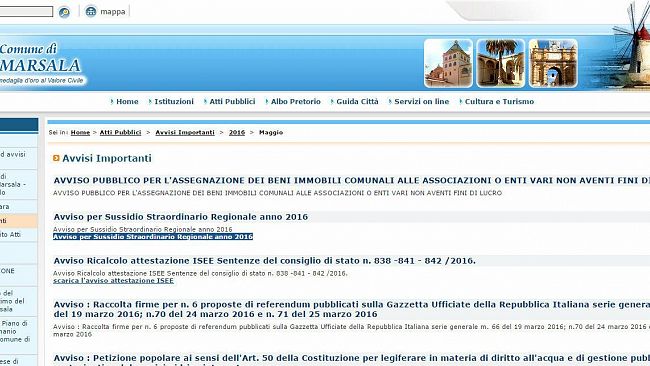The image size is (650, 366).
Task: Click the orange arrow icon beside Avvisi Importanti
Action: 56,158
